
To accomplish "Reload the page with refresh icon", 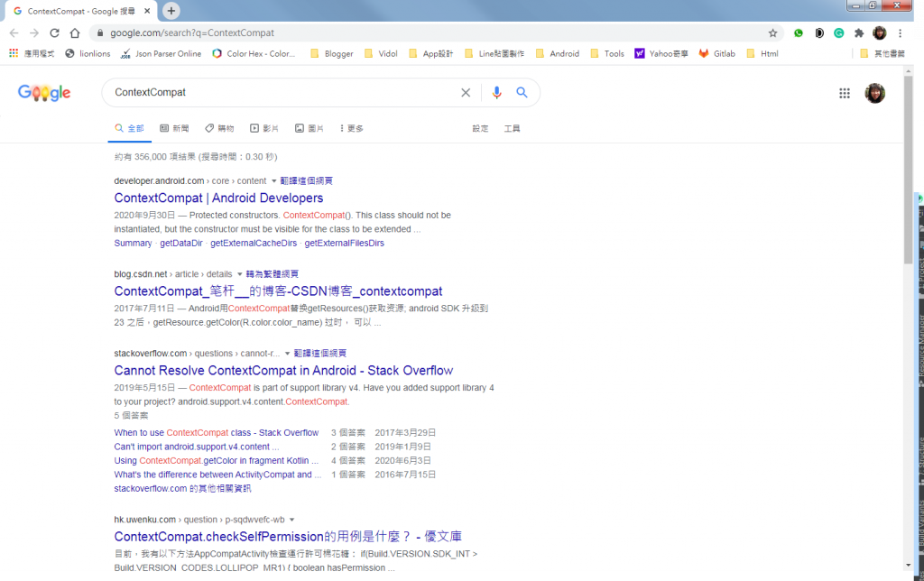I will coord(54,33).
